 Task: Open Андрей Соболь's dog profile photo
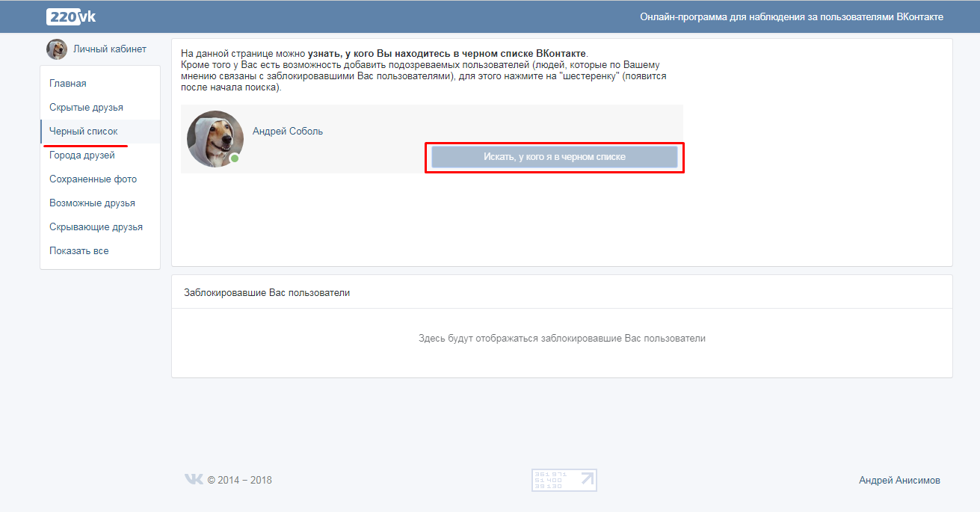tap(215, 139)
